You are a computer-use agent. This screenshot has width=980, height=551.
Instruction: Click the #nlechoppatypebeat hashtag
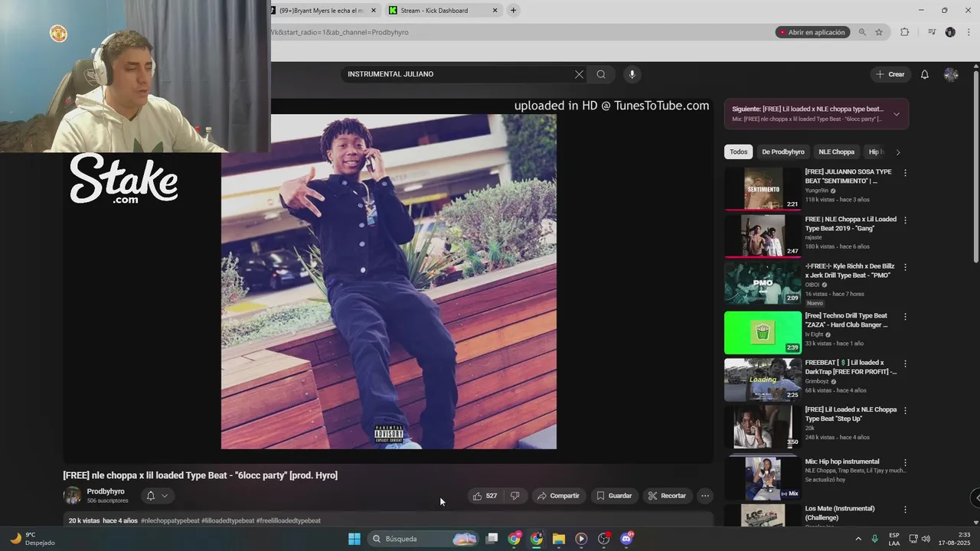[x=170, y=520]
